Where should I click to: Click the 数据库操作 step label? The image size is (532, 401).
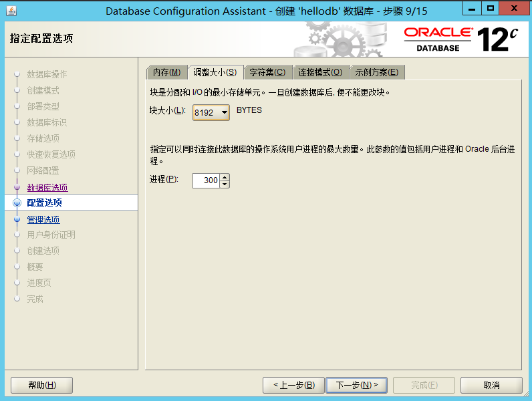pos(47,74)
